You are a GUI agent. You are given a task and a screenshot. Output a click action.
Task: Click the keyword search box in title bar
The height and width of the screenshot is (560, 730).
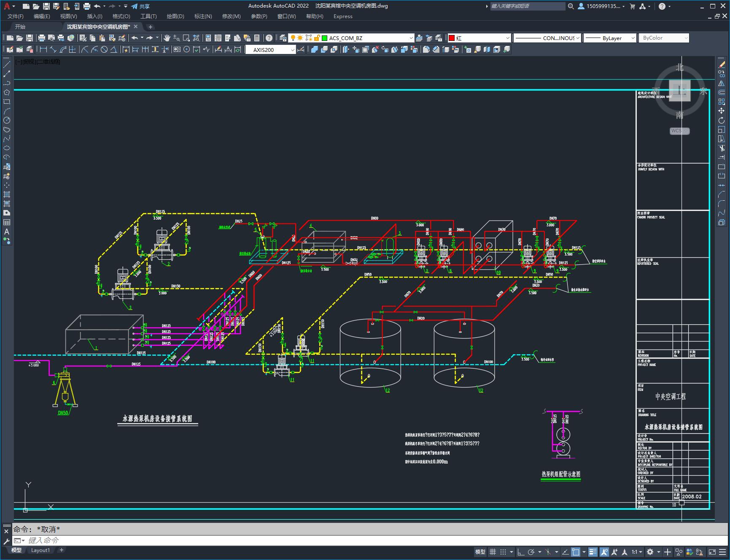tap(527, 6)
